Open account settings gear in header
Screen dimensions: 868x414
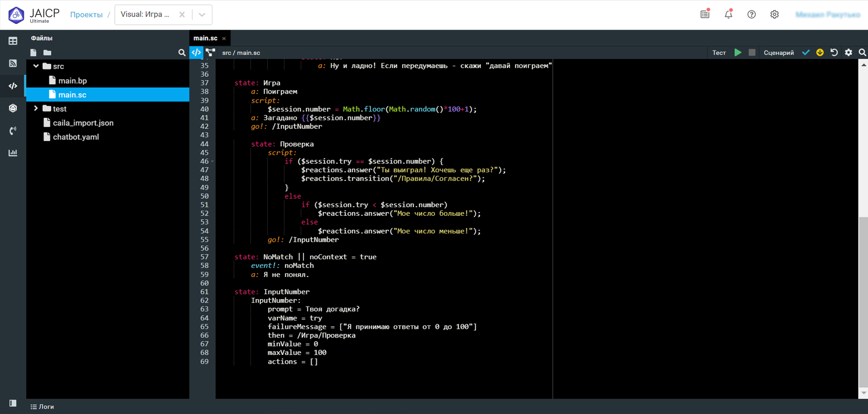coord(774,14)
